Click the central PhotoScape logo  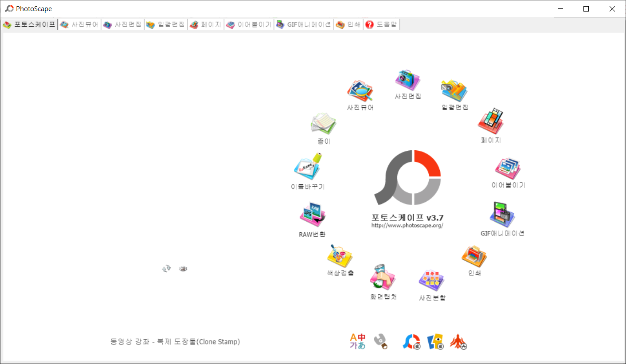click(x=407, y=178)
